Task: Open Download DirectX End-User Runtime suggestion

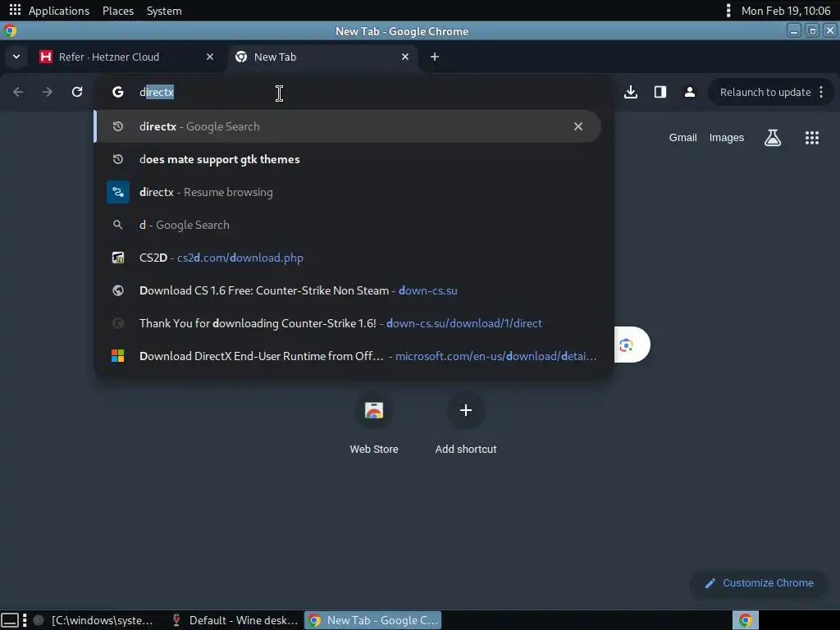Action: click(348, 356)
